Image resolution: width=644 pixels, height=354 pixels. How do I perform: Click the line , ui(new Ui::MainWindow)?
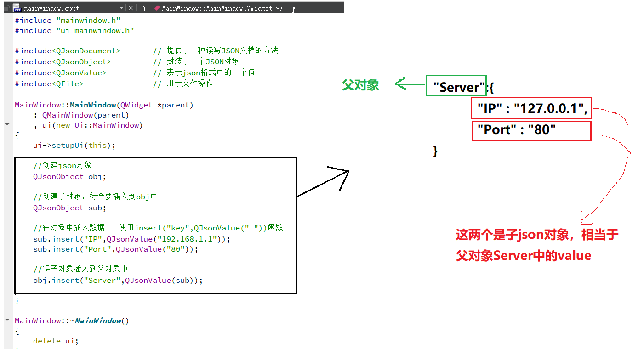pos(88,125)
